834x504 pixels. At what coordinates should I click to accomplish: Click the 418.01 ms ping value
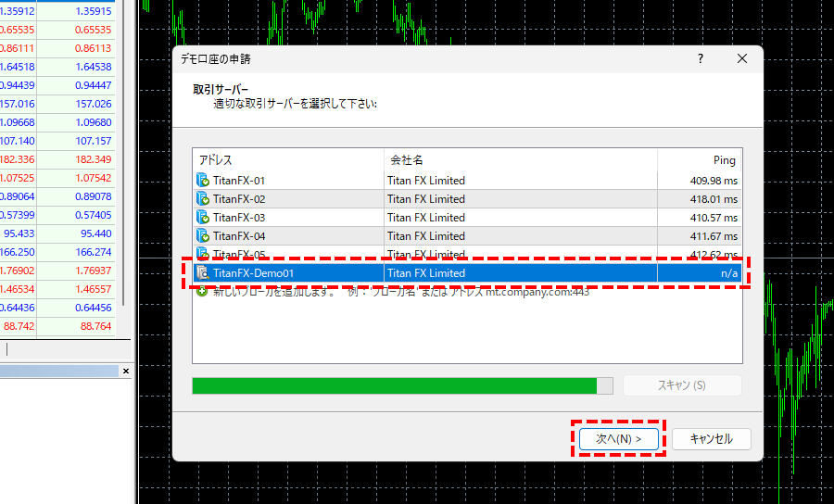click(x=714, y=199)
